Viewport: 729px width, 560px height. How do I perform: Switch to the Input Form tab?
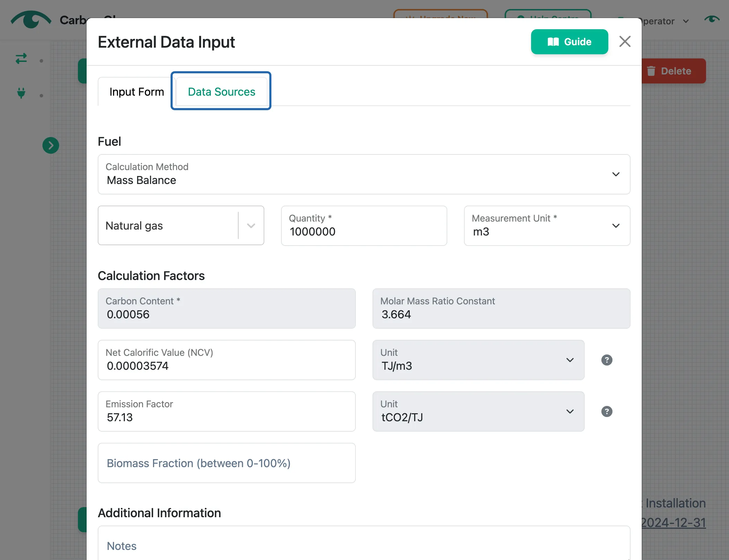(137, 91)
